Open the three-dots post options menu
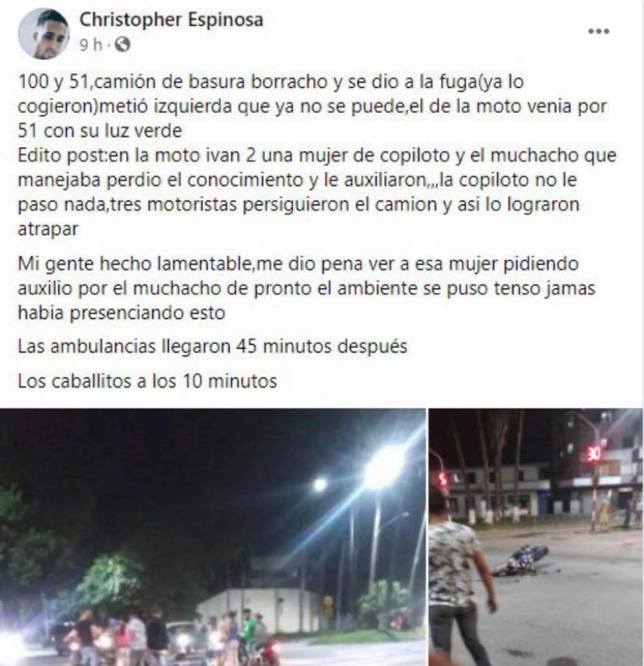This screenshot has width=644, height=666. tap(599, 31)
